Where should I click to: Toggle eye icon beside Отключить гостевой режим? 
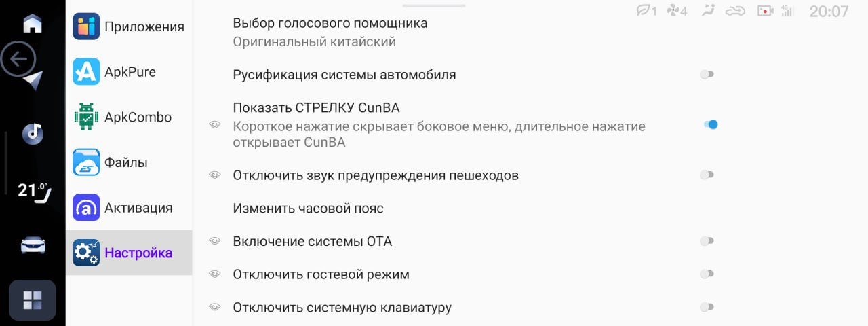(x=215, y=274)
